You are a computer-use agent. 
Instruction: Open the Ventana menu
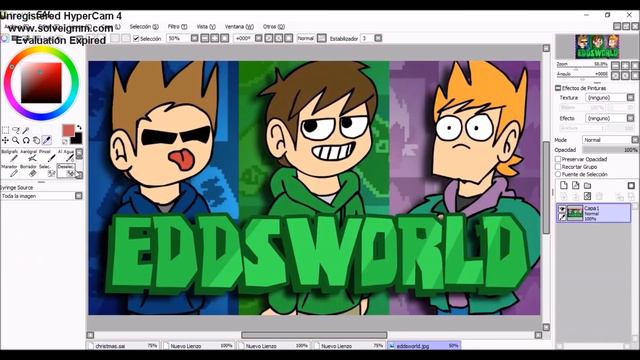pos(239,27)
